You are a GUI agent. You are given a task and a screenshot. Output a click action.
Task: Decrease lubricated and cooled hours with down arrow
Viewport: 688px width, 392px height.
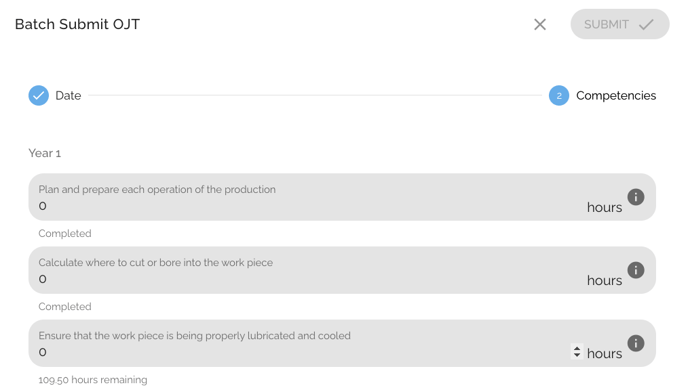tap(577, 355)
